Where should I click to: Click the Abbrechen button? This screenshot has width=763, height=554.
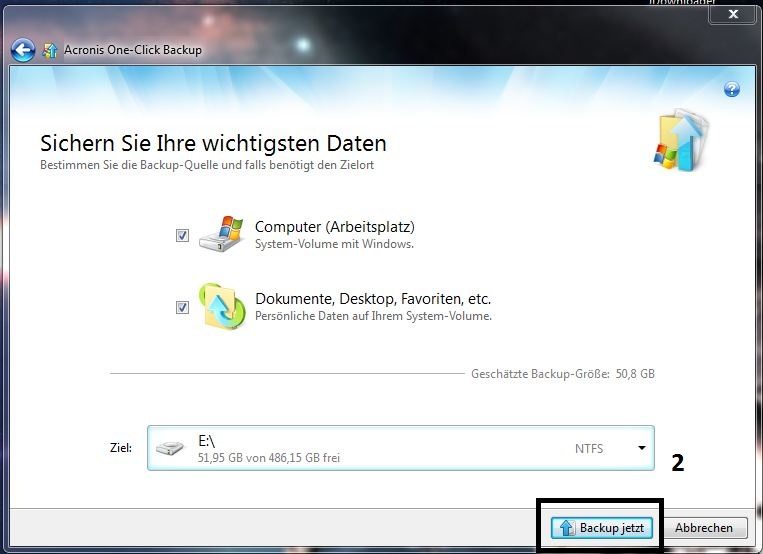pos(704,528)
